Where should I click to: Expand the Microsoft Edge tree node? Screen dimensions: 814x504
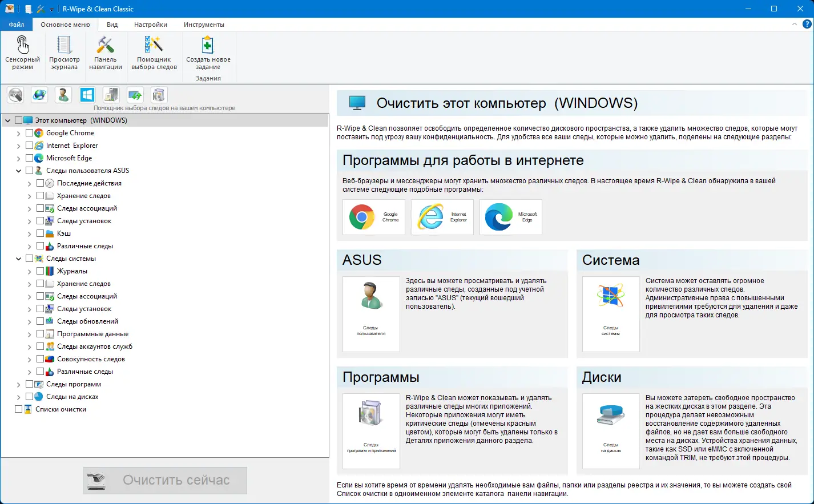tap(18, 158)
